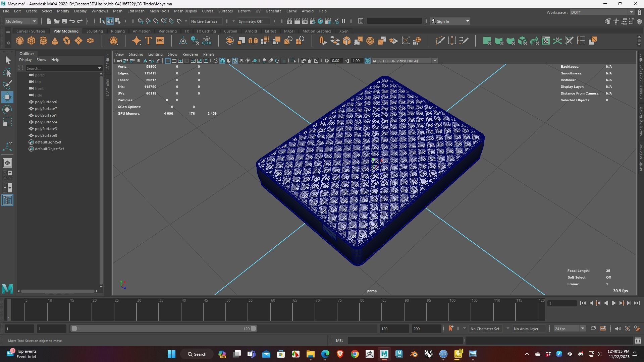
Task: Click the save scene icon
Action: point(64,21)
